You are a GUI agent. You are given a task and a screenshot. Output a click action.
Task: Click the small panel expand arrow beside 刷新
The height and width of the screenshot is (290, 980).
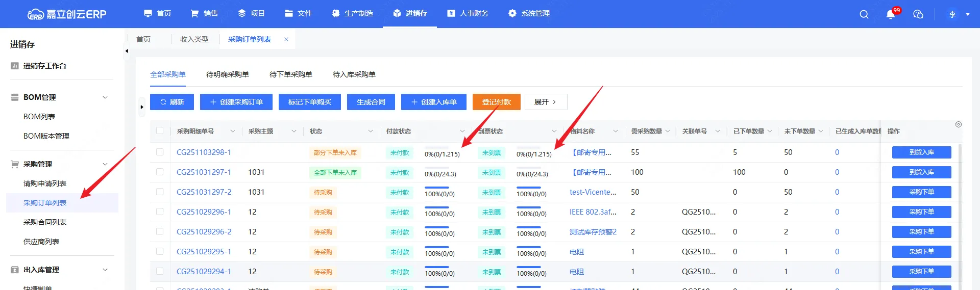click(x=142, y=107)
